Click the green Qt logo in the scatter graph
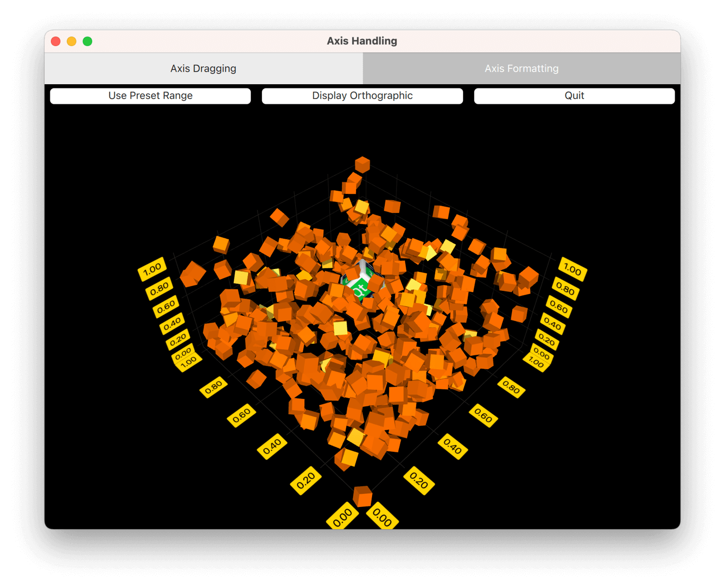 coord(360,289)
